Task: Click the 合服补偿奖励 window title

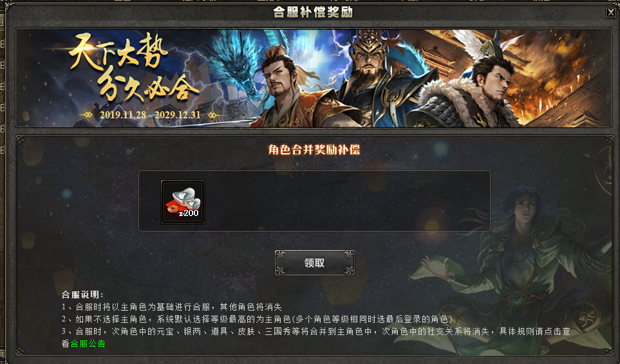Action: pyautogui.click(x=313, y=12)
